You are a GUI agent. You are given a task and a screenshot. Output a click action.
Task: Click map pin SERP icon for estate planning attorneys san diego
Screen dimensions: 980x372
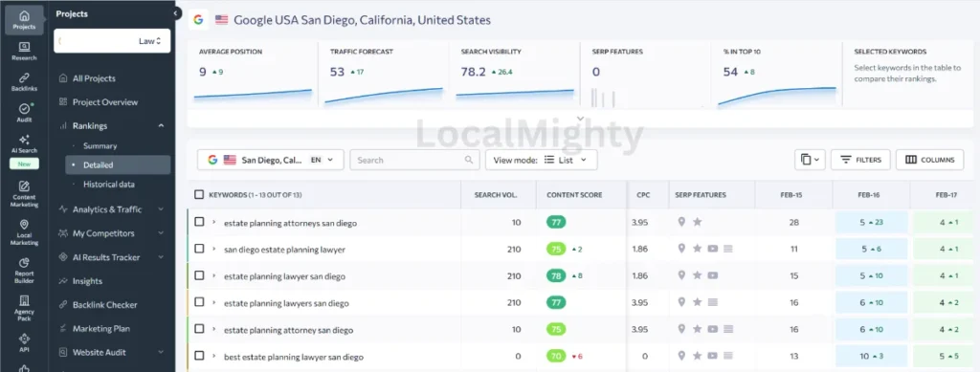click(681, 222)
